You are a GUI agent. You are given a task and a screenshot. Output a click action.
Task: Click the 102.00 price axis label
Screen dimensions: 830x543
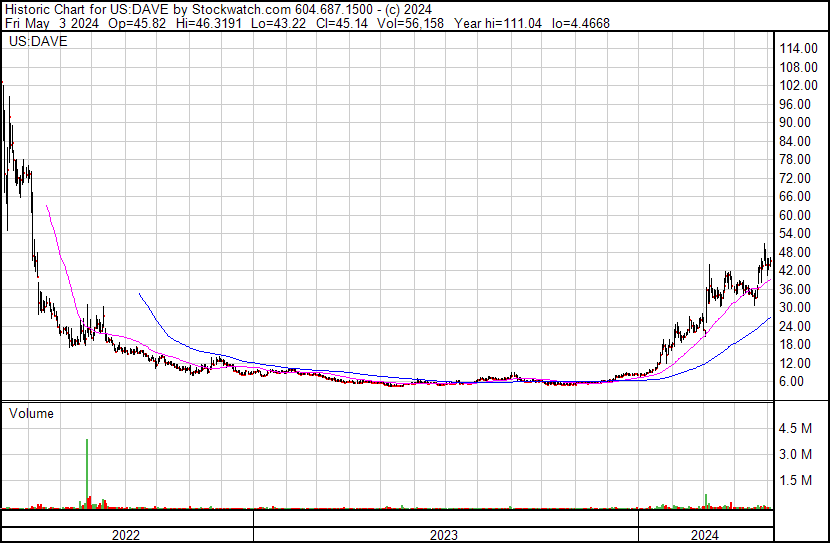pyautogui.click(x=798, y=85)
